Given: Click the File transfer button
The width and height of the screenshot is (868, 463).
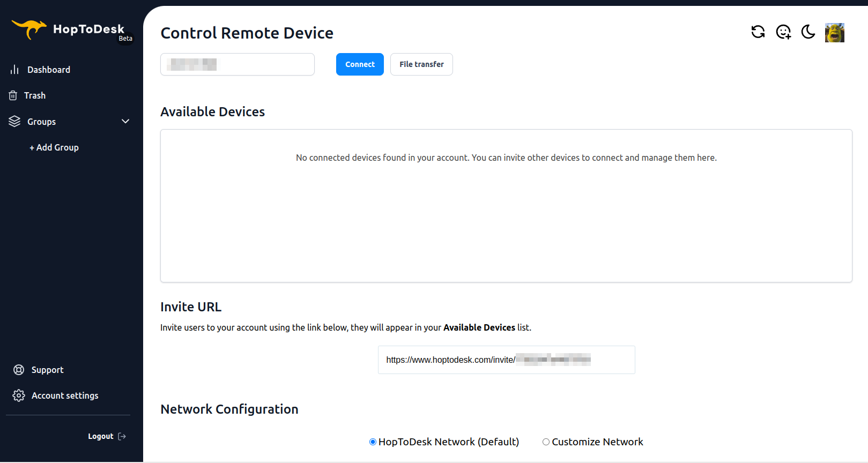Looking at the screenshot, I should click(421, 64).
